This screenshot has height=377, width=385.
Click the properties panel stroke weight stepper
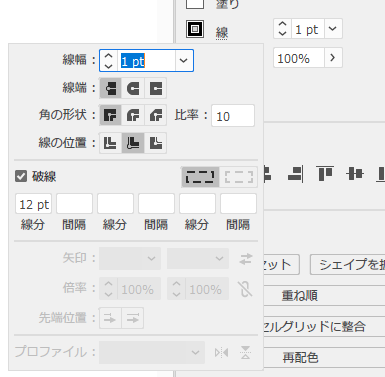coord(283,29)
